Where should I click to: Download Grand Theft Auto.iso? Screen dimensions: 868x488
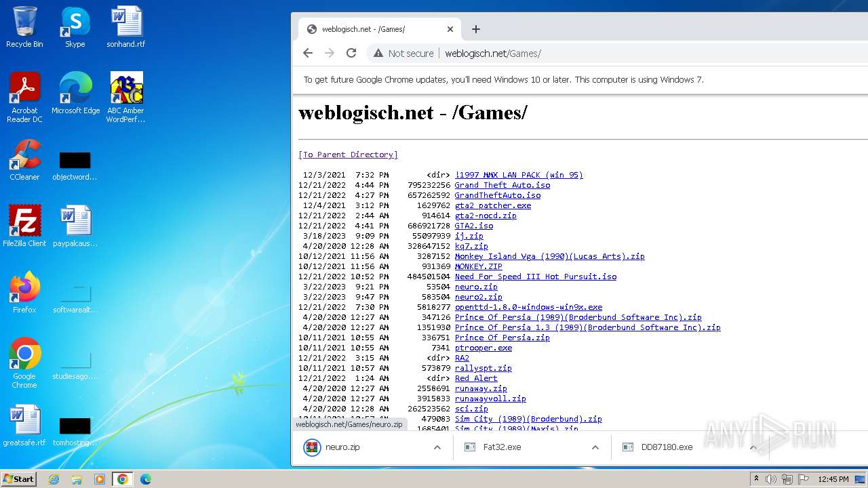(x=502, y=185)
